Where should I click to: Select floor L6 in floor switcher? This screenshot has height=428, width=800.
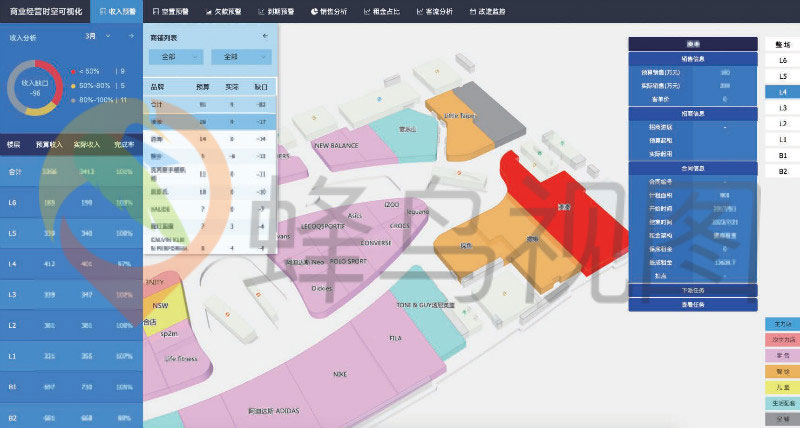(x=782, y=60)
